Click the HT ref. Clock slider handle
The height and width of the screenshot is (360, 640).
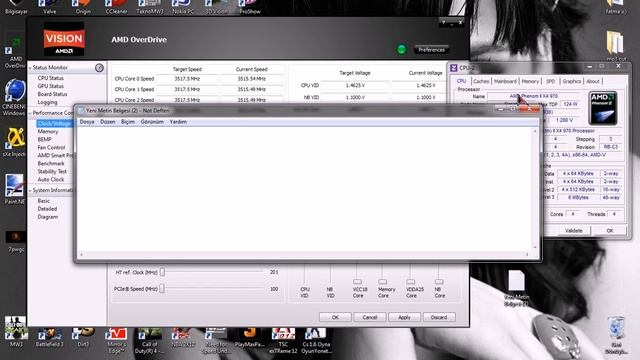(x=162, y=272)
